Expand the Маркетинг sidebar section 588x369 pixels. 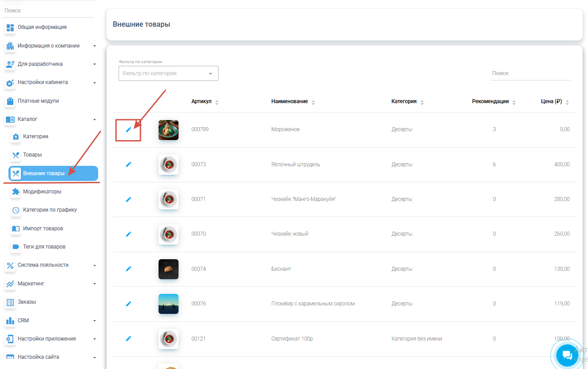(x=95, y=284)
